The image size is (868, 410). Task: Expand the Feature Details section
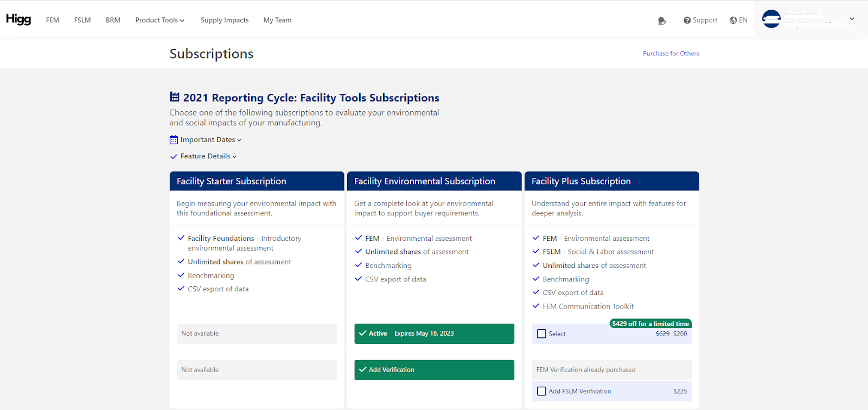click(x=208, y=156)
